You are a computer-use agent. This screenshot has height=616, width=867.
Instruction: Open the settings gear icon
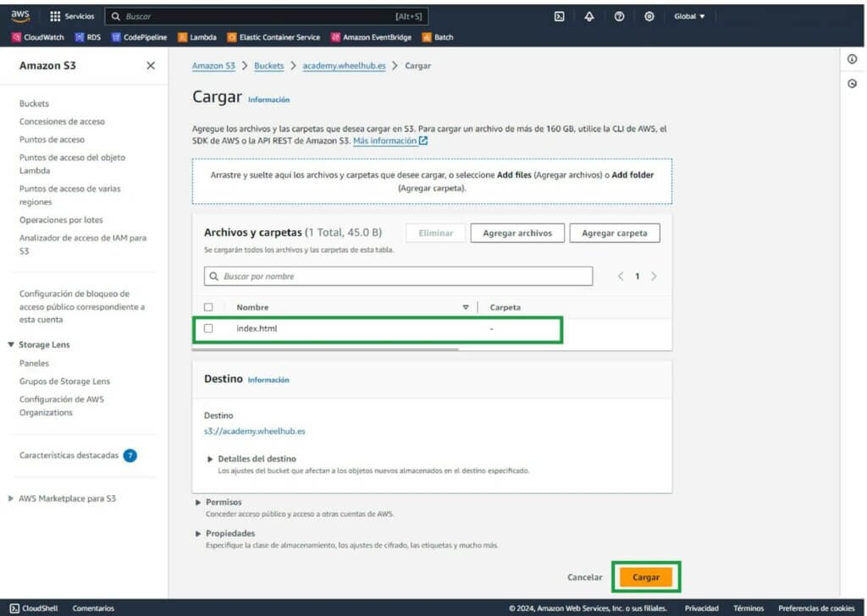click(649, 16)
